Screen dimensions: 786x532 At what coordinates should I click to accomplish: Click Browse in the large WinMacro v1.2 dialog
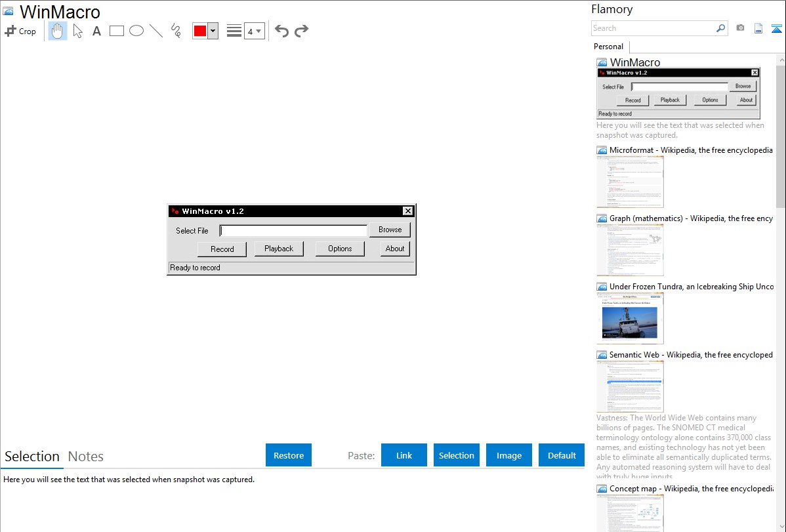tap(390, 230)
